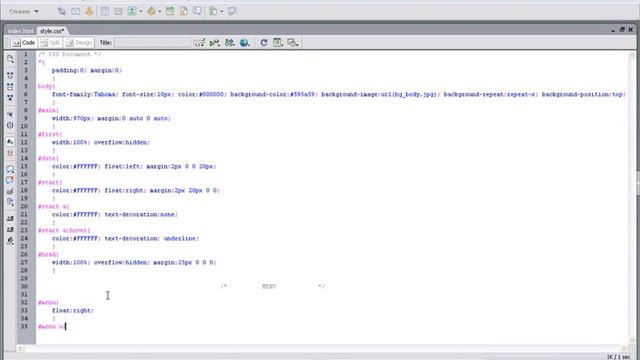Click line number 30 in the gutter
640x360 pixels.
click(24, 287)
